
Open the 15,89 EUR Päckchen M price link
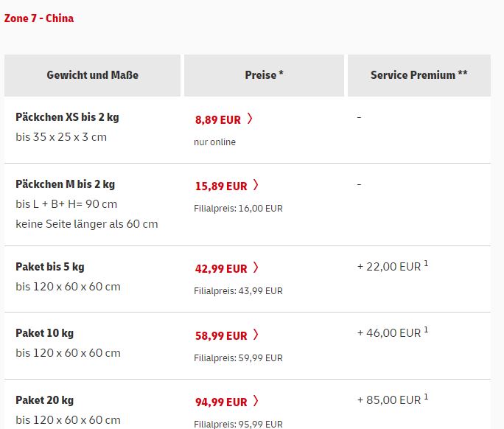[x=221, y=186]
